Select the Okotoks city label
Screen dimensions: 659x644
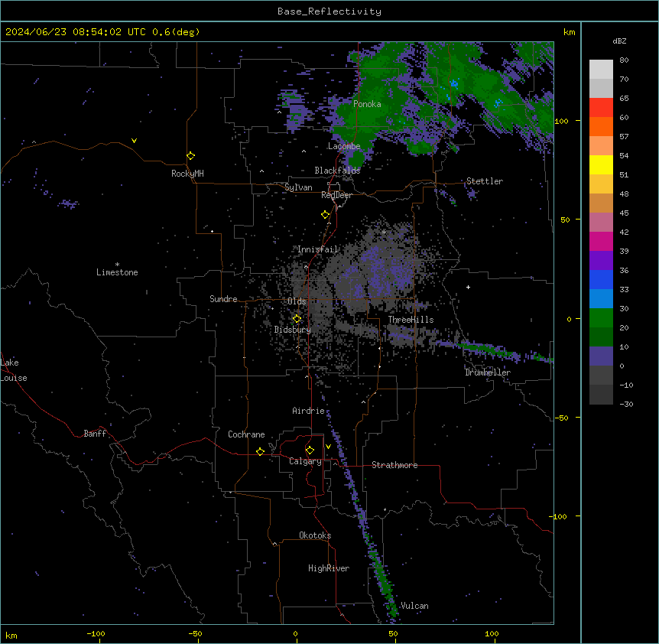click(x=315, y=535)
